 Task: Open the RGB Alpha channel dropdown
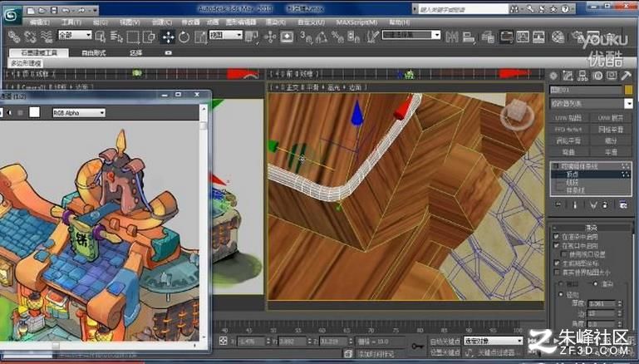pos(79,112)
